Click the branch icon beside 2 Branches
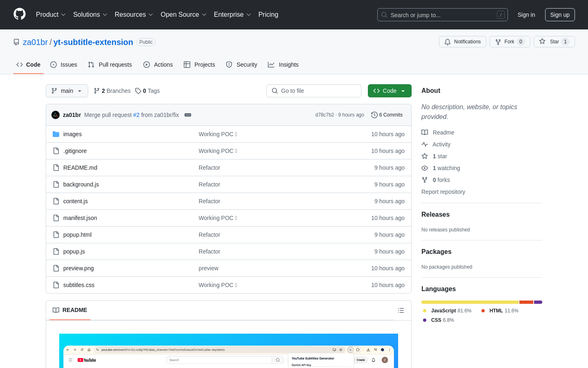The height and width of the screenshot is (368, 588). [x=97, y=91]
